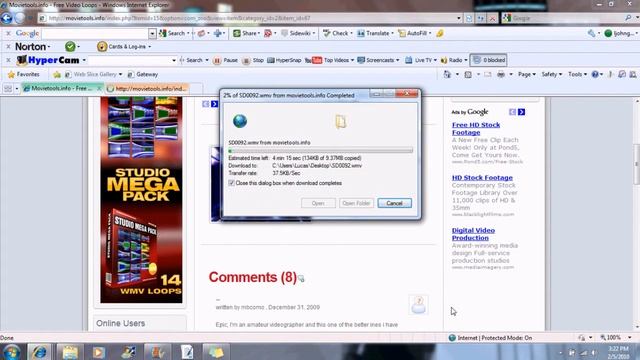Click the Gateway favorites link
This screenshot has height=360, width=640.
point(143,75)
